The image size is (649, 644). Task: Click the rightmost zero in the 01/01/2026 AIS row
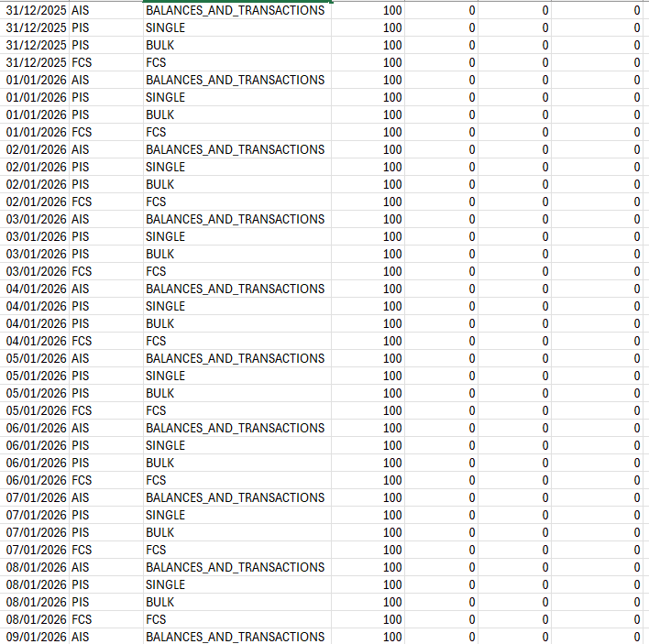[636, 80]
